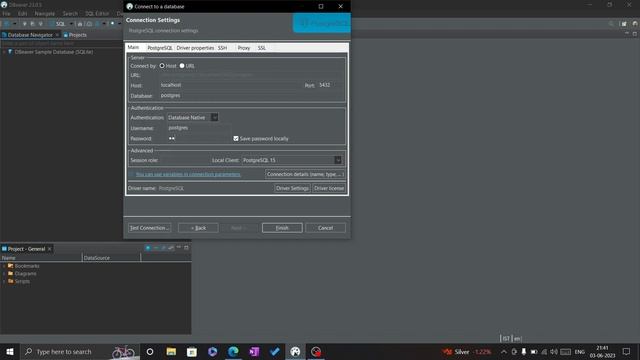The width and height of the screenshot is (640, 360).
Task: Open the SQL Editor menu
Action: (x=97, y=13)
